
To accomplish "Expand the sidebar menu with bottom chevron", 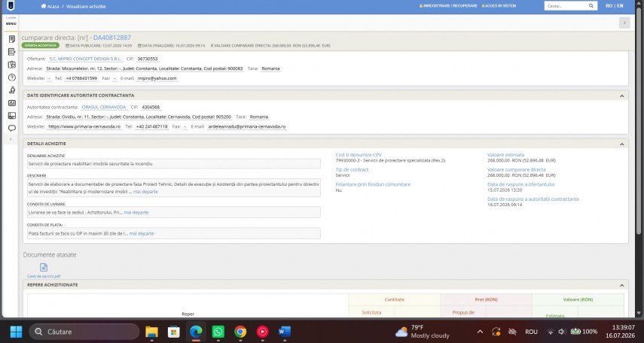I will (11, 139).
